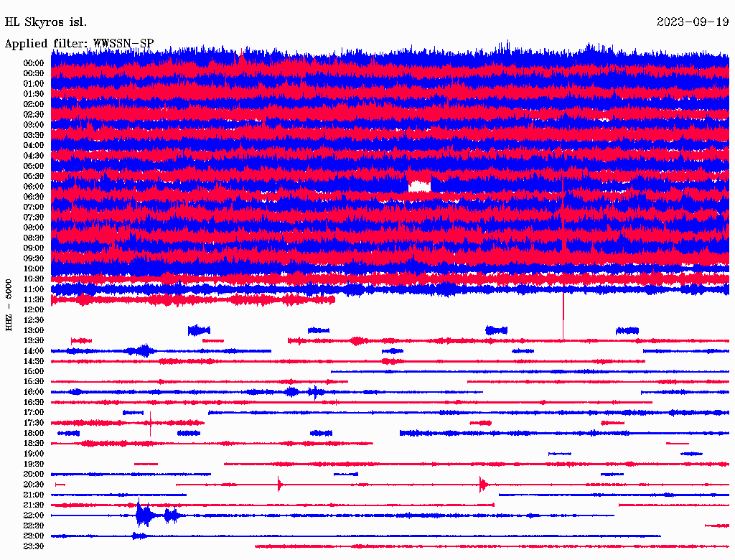735x560 pixels.
Task: Select the 19:30 time label
Action: [34, 464]
